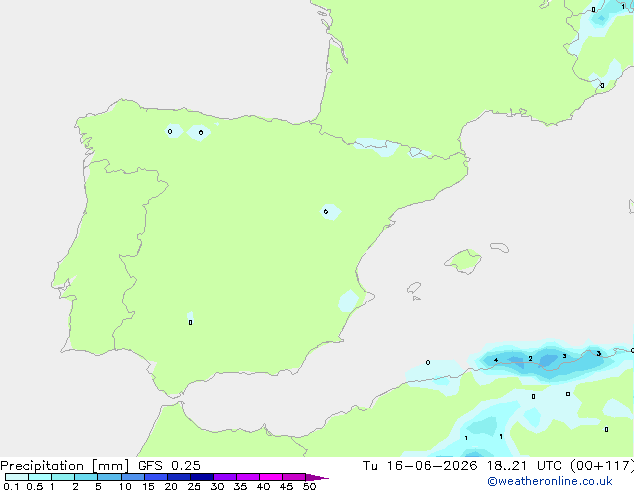The height and width of the screenshot is (490, 634).
Task: Click the 2–5 mm legend swatch
Action: tap(86, 477)
